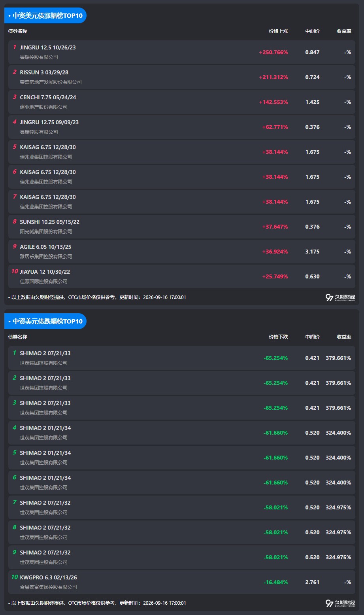Click the +142.553% price gain value
Screen dimensions: 364x615
tap(273, 102)
